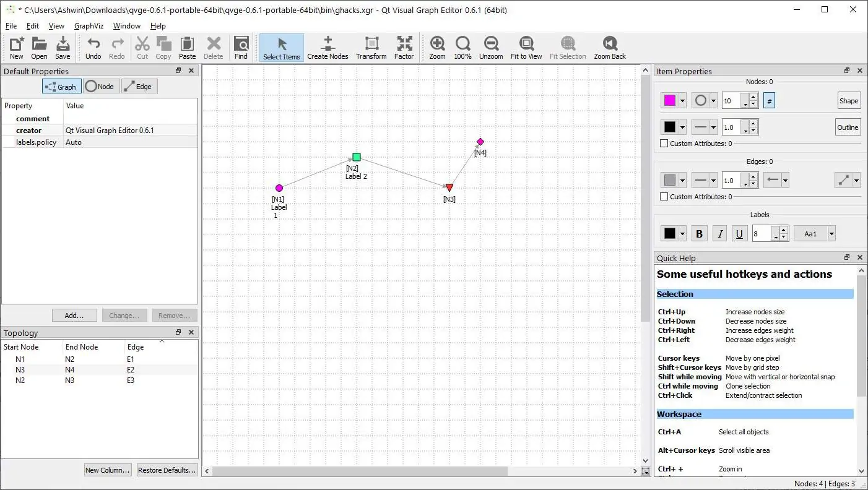Open the File menu
This screenshot has height=490, width=868.
pyautogui.click(x=11, y=26)
